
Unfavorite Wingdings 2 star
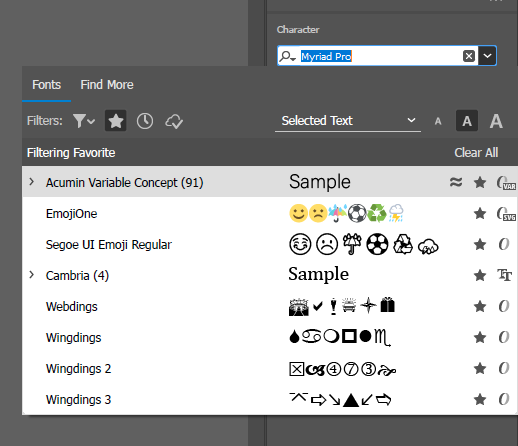point(480,368)
